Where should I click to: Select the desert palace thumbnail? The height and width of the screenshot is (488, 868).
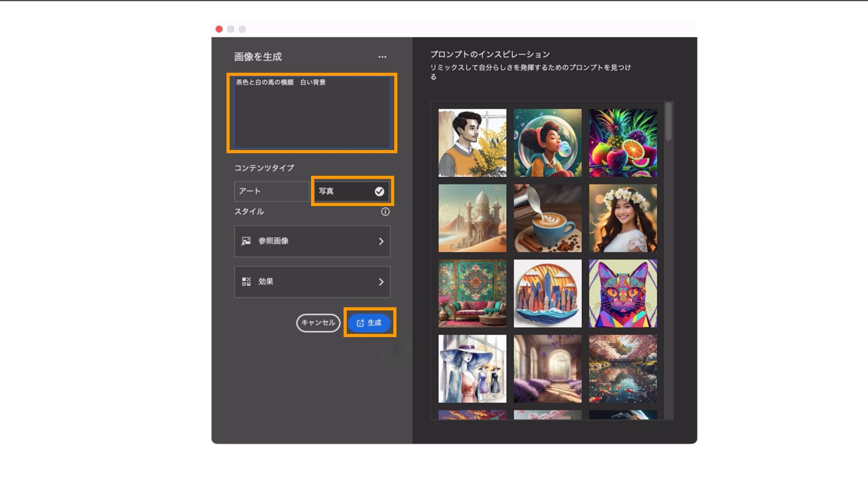472,218
